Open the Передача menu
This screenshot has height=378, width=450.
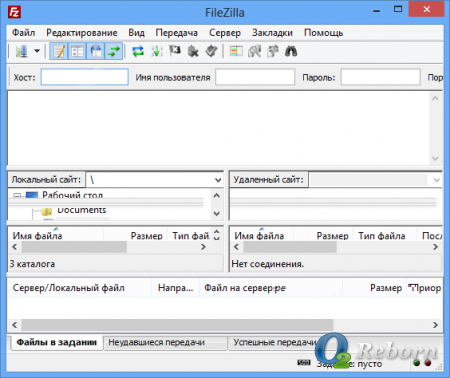(176, 33)
